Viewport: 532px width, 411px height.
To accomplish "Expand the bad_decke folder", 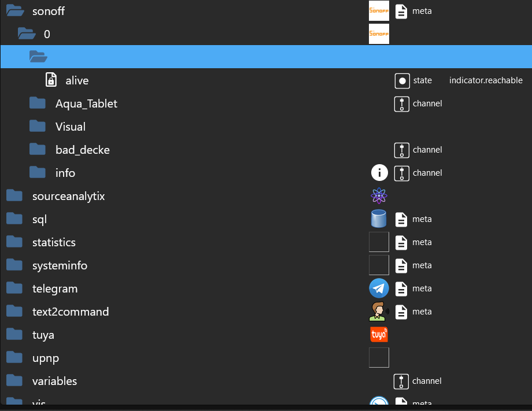I will pos(38,150).
